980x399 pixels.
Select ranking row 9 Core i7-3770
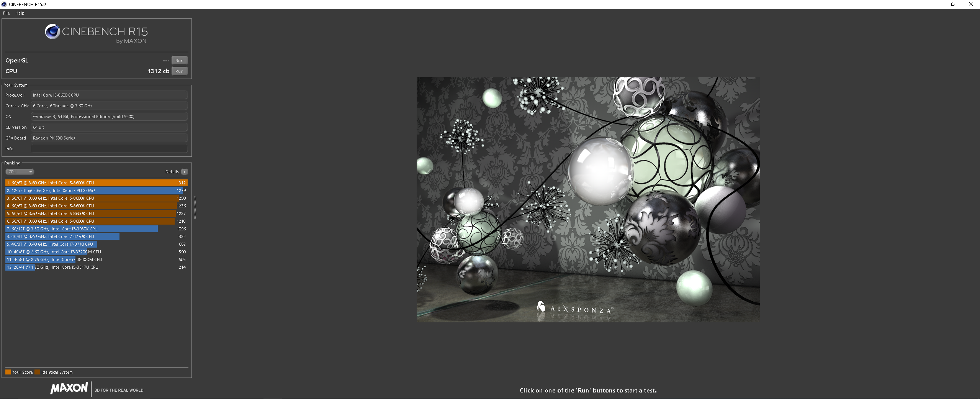pyautogui.click(x=97, y=244)
